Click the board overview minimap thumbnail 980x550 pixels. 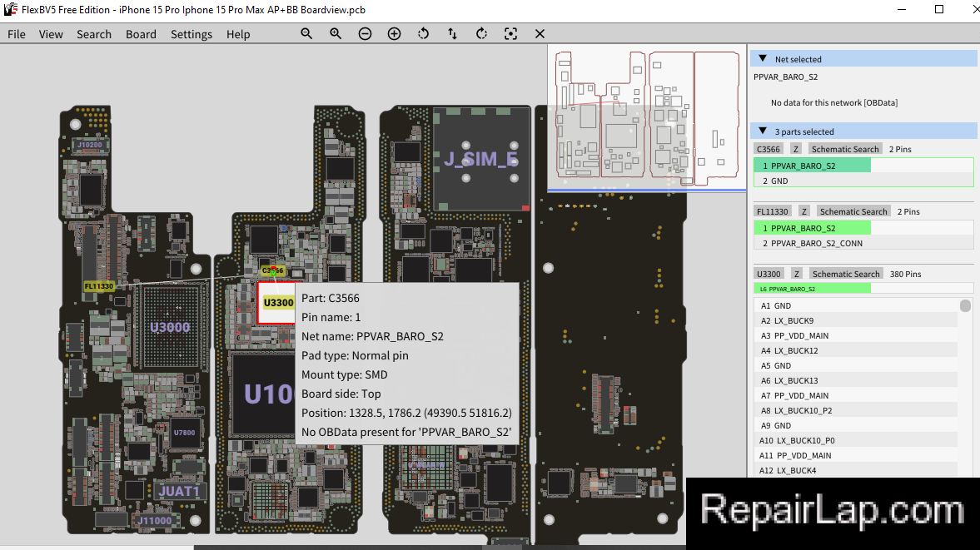click(x=647, y=117)
